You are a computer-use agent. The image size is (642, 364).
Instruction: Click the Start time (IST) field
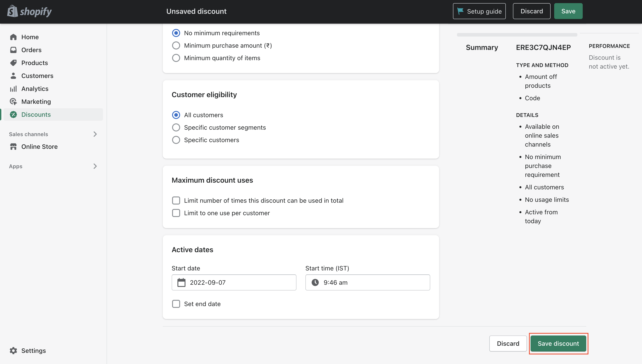tap(368, 282)
